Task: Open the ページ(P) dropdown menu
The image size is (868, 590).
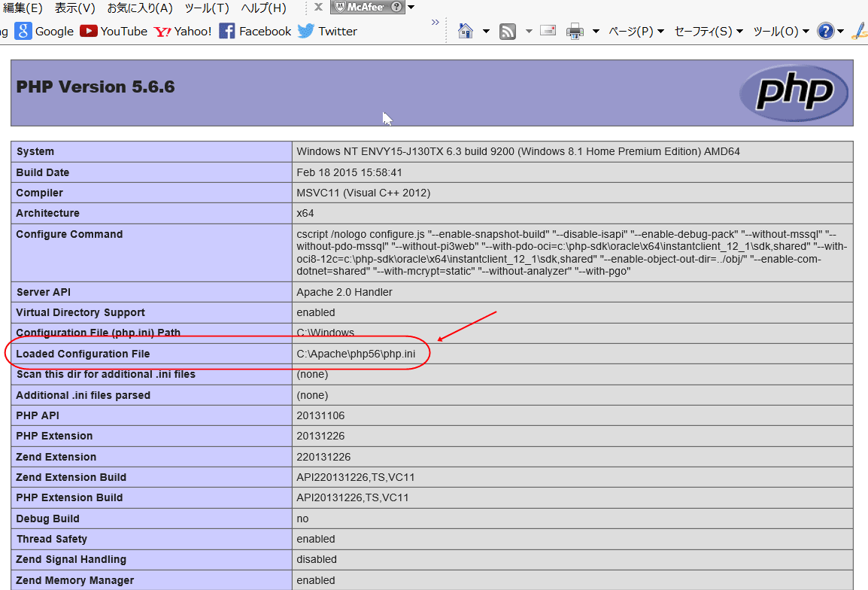Action: click(636, 32)
